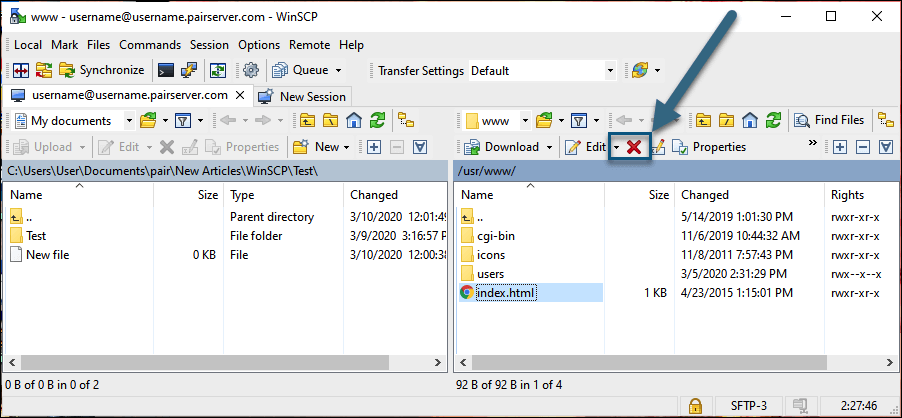
Task: Toggle local directory tree icon
Action: click(x=407, y=121)
